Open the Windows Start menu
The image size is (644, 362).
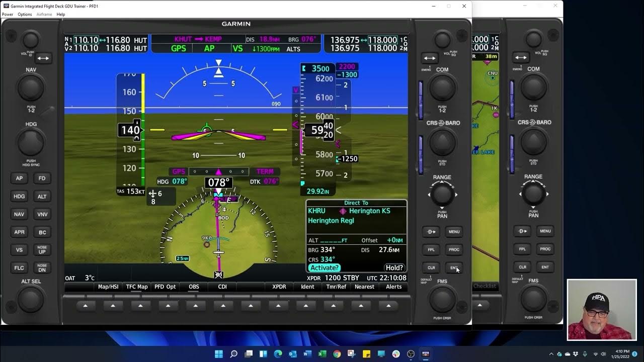pos(219,354)
